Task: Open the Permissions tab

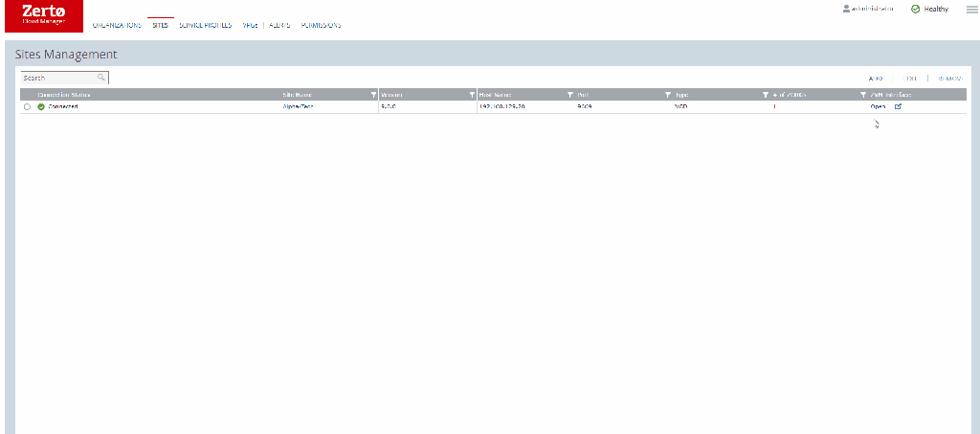Action: [321, 25]
